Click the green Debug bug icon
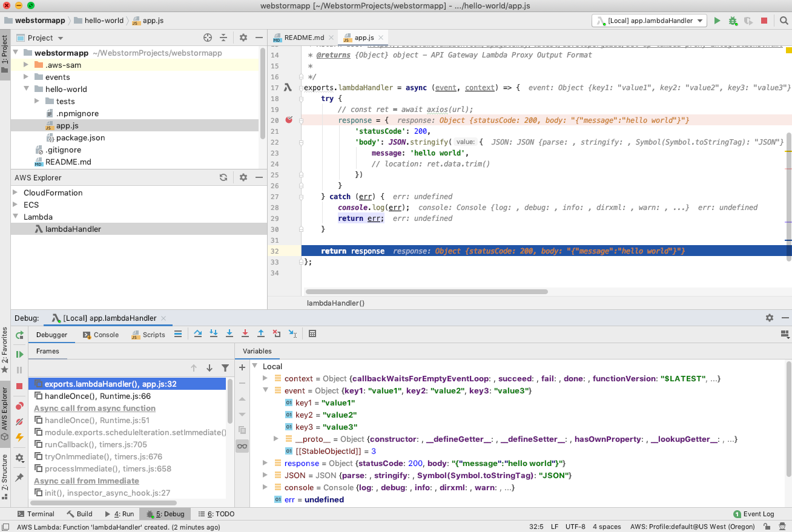 pos(733,21)
